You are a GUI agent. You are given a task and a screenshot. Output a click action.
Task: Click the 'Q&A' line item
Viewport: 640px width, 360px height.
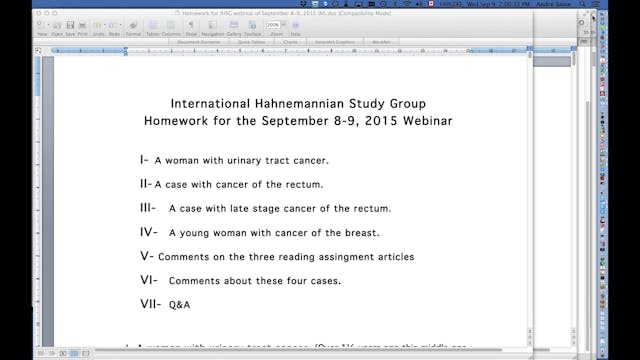[x=180, y=305]
